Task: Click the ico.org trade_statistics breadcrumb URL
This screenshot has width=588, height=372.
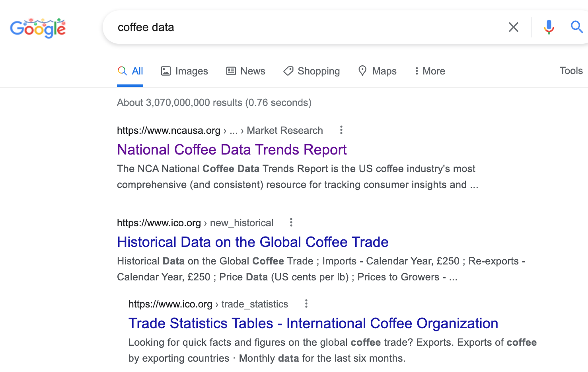Action: (x=208, y=304)
